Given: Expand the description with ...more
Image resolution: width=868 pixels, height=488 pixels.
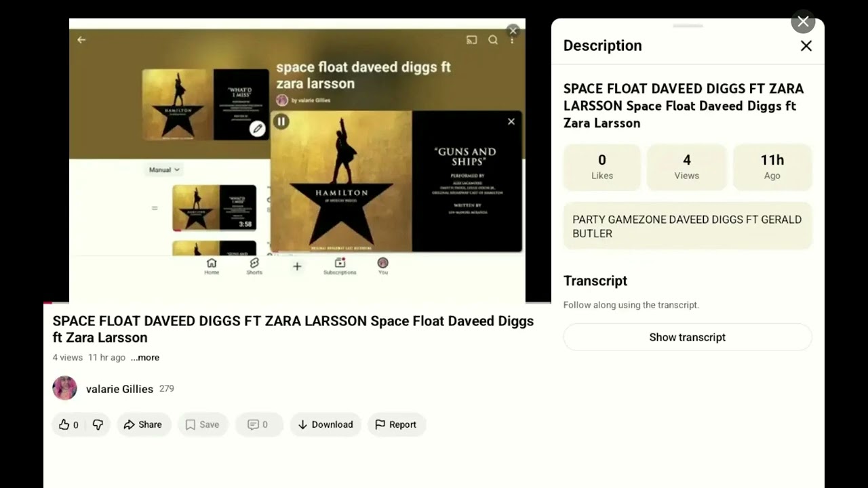Looking at the screenshot, I should tap(145, 357).
